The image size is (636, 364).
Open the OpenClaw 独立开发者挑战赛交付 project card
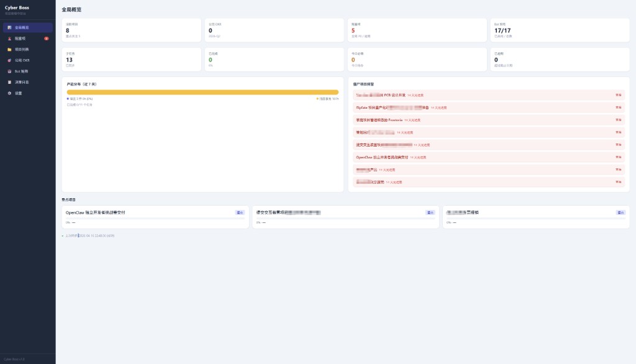click(x=155, y=217)
